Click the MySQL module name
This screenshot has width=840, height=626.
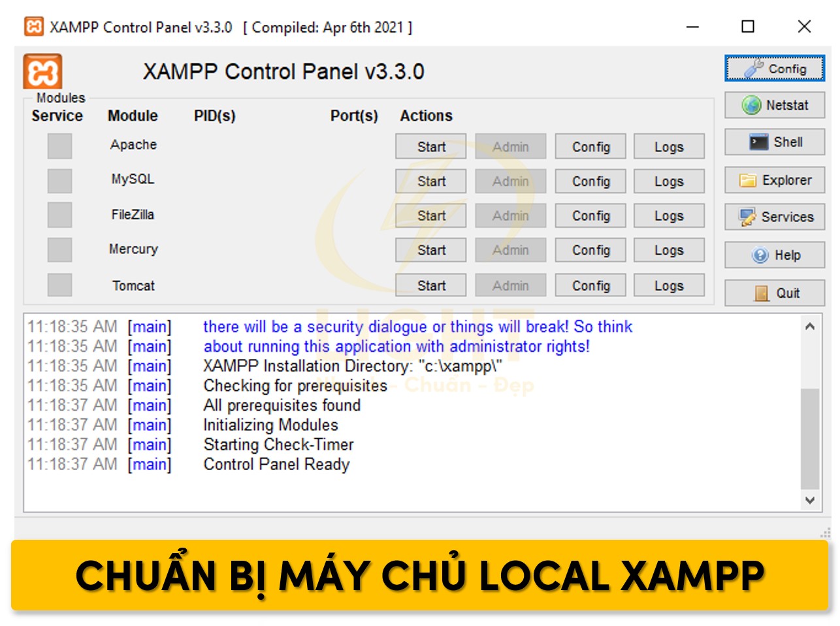click(133, 179)
